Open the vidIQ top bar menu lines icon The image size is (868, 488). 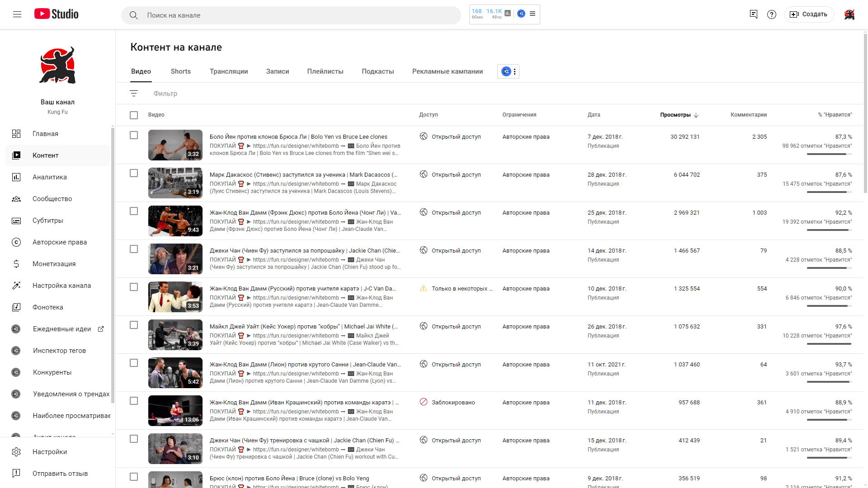tap(533, 14)
